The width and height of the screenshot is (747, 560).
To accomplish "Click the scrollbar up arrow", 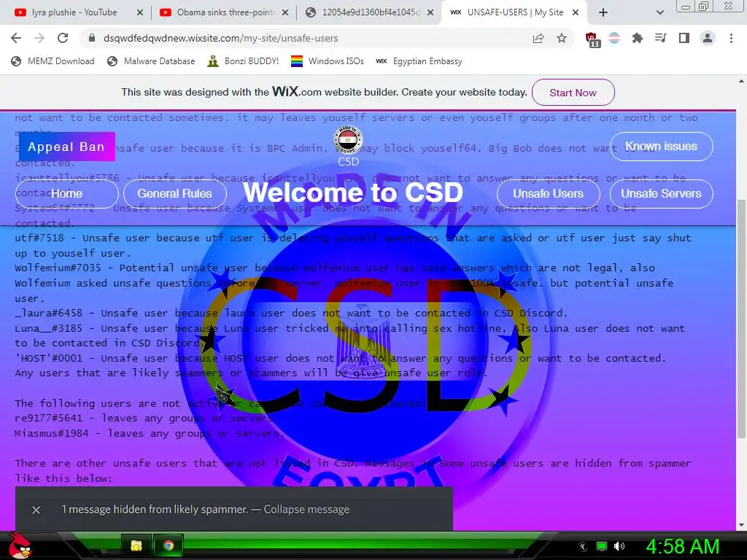I will click(x=741, y=82).
